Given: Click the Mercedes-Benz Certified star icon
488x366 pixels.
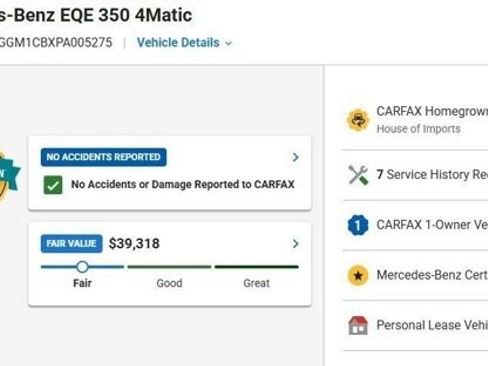Looking at the screenshot, I should tap(358, 275).
